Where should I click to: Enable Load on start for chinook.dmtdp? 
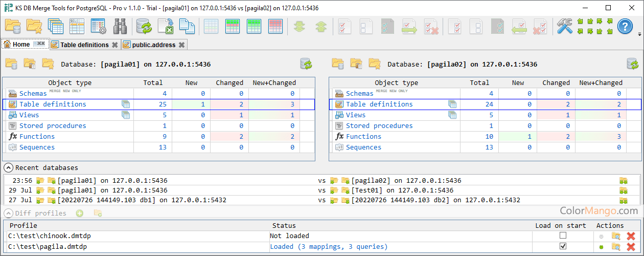coord(563,236)
